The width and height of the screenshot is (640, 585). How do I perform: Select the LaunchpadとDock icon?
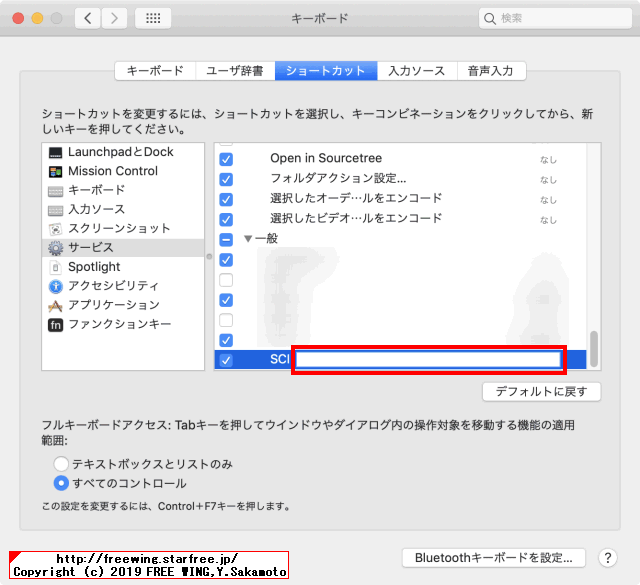point(56,152)
